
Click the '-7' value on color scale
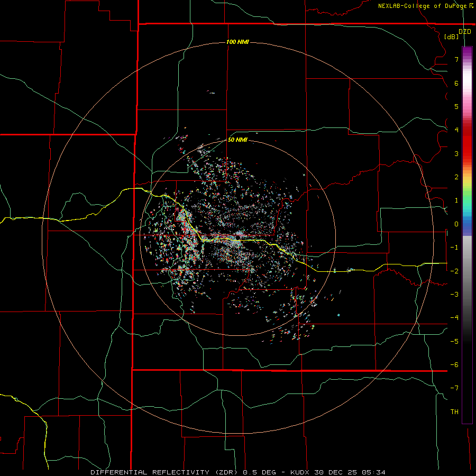(454, 388)
